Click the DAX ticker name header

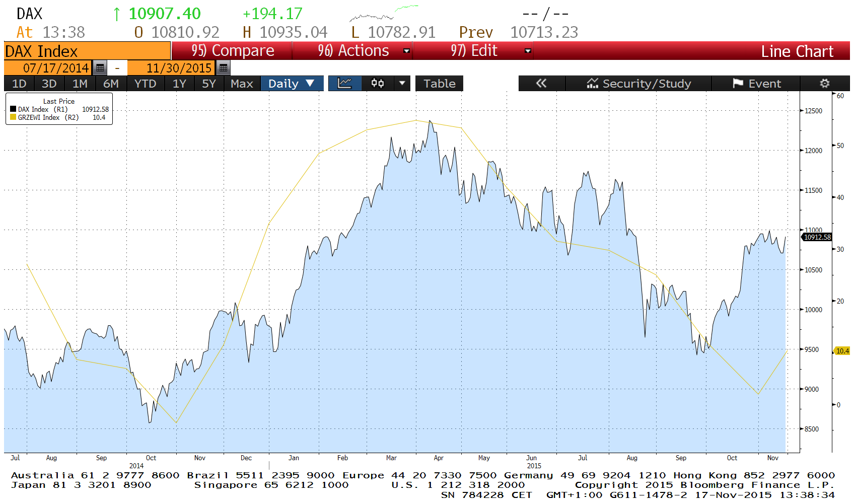tap(30, 14)
